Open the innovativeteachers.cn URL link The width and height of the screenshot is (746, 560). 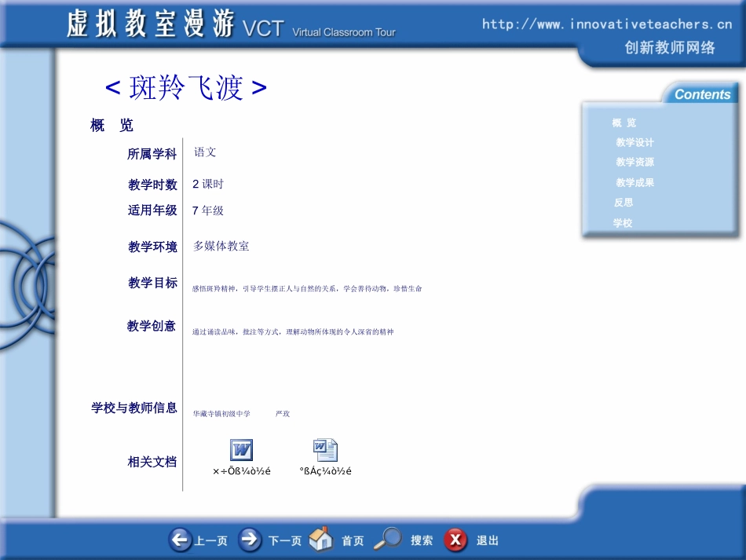pyautogui.click(x=606, y=24)
